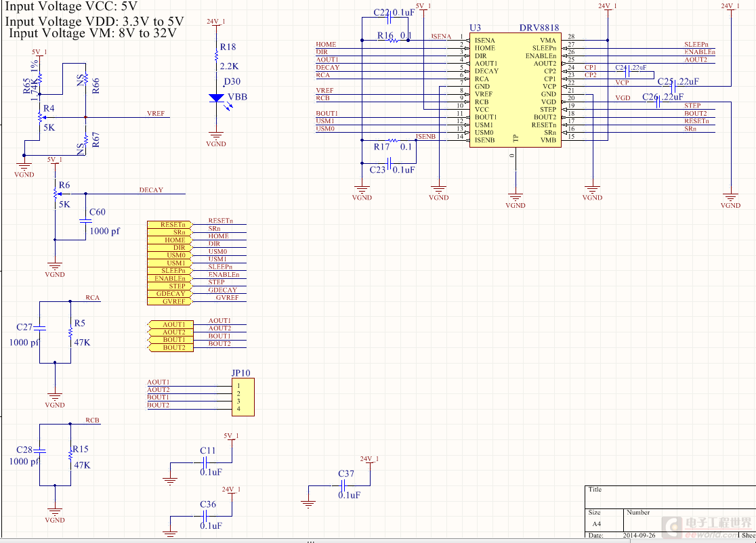The width and height of the screenshot is (756, 543).
Task: Select the U3 designator above the chip
Action: [x=475, y=28]
